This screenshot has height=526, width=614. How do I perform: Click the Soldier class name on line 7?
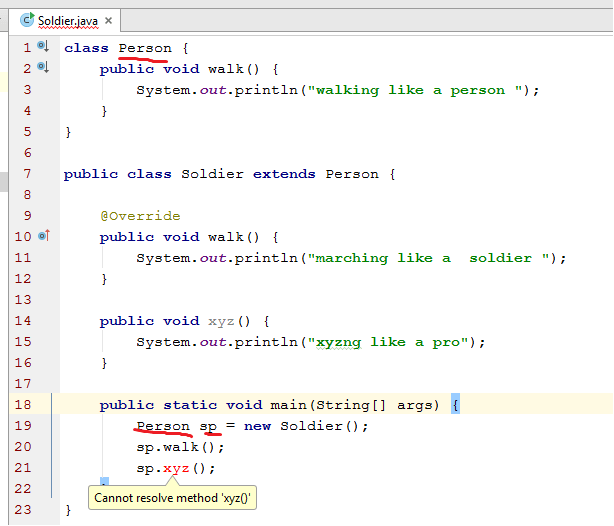pos(212,174)
